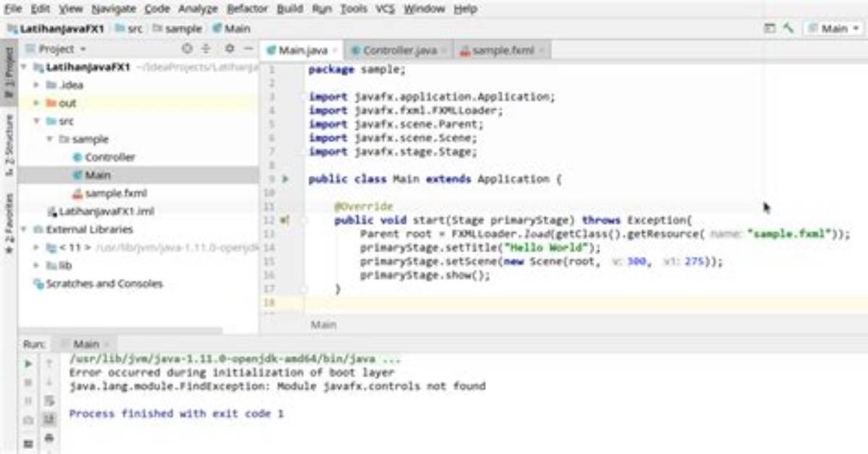Image resolution: width=868 pixels, height=454 pixels.
Task: Click the print icon in Run console toolbar
Action: point(49,438)
